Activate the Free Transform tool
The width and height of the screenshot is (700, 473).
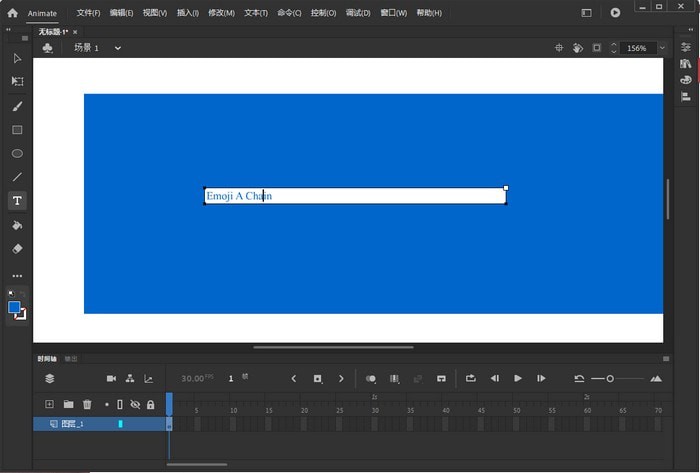17,81
